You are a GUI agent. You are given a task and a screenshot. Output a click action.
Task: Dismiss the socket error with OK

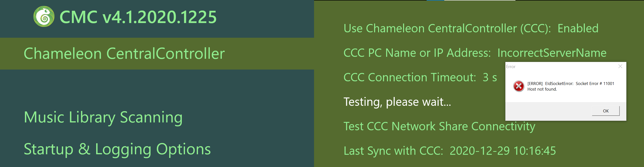click(605, 111)
